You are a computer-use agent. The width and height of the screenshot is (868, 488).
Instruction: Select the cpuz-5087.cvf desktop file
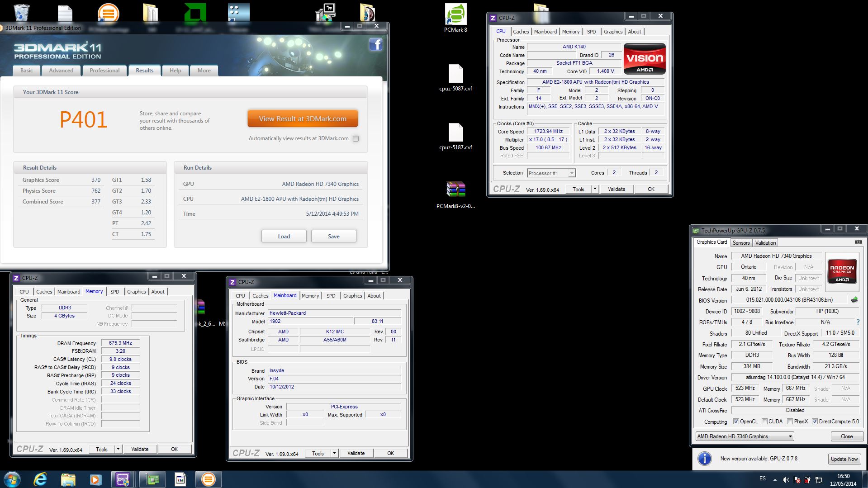coord(455,78)
